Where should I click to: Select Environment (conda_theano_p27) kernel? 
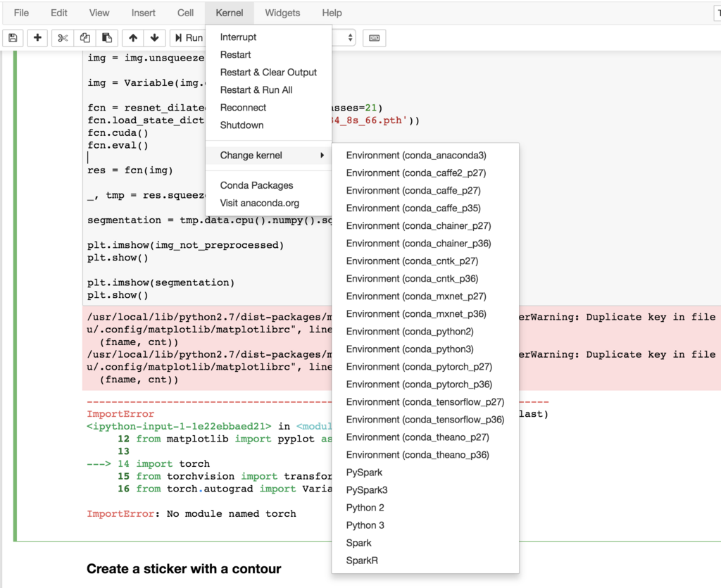pyautogui.click(x=425, y=437)
